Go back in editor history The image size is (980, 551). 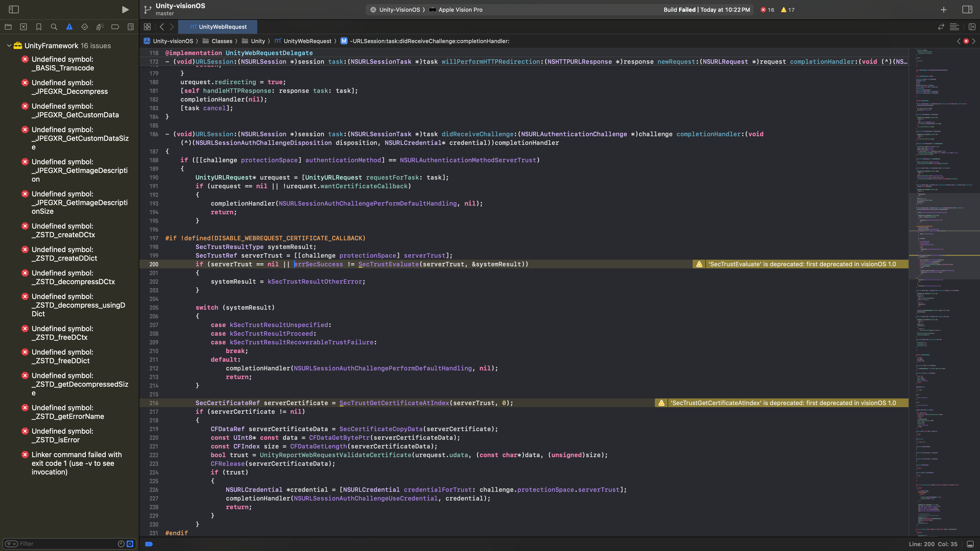(162, 27)
